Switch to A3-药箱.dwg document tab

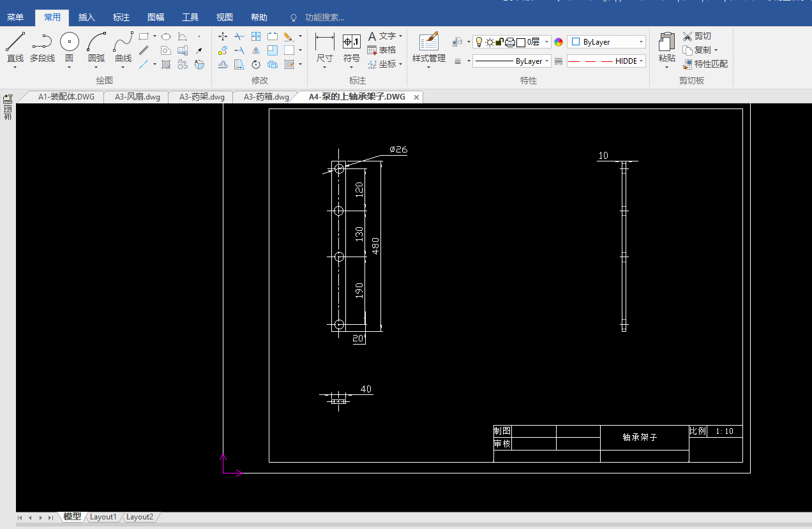click(x=266, y=97)
